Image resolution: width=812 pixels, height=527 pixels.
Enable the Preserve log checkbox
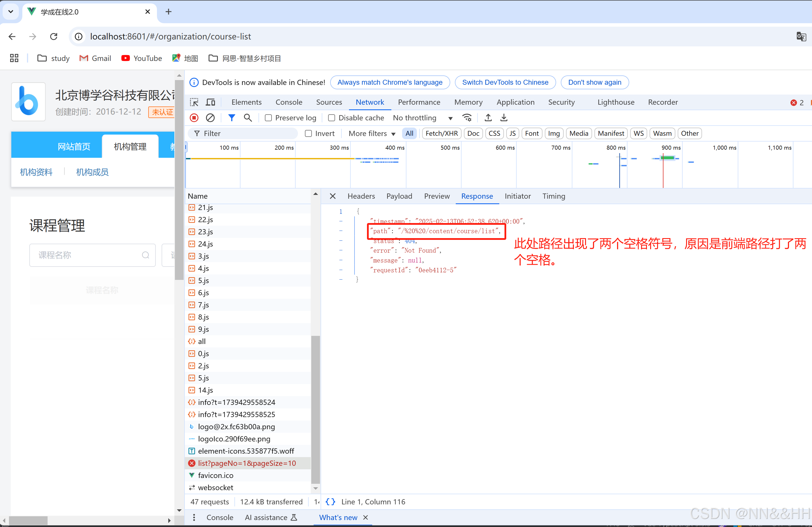269,118
